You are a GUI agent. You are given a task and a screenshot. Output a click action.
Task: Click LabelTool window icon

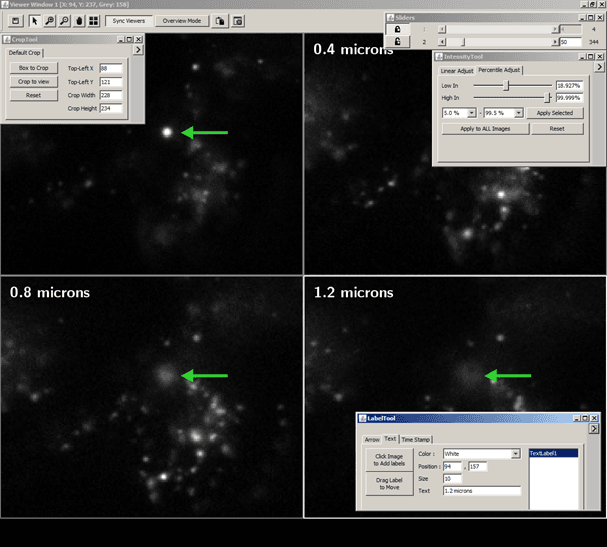[x=362, y=418]
